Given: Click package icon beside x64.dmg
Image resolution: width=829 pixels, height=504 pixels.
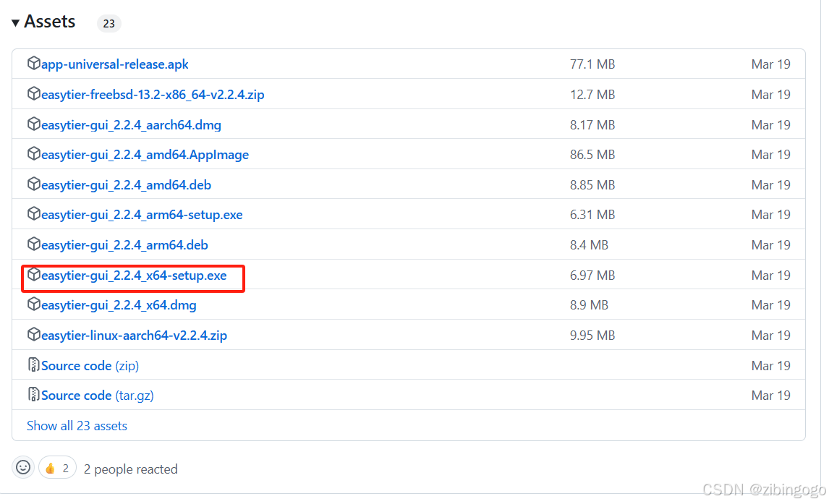Looking at the screenshot, I should click(x=33, y=304).
